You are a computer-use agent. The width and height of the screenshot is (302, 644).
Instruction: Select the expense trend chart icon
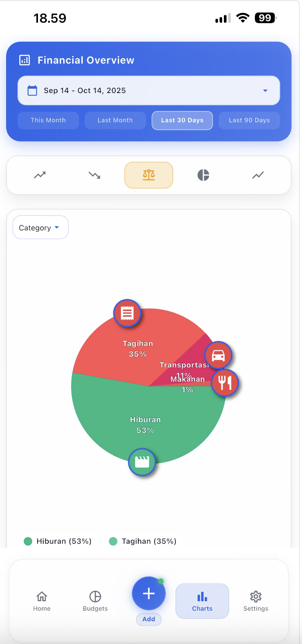pyautogui.click(x=94, y=175)
